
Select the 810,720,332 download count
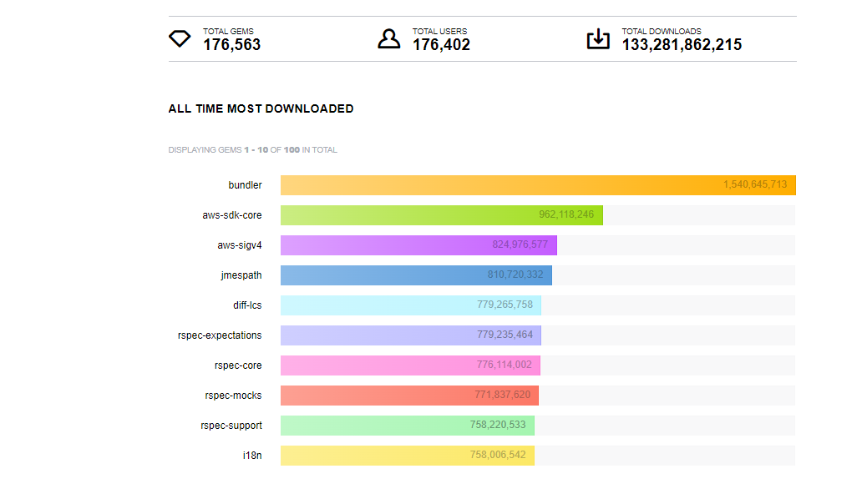pos(515,275)
